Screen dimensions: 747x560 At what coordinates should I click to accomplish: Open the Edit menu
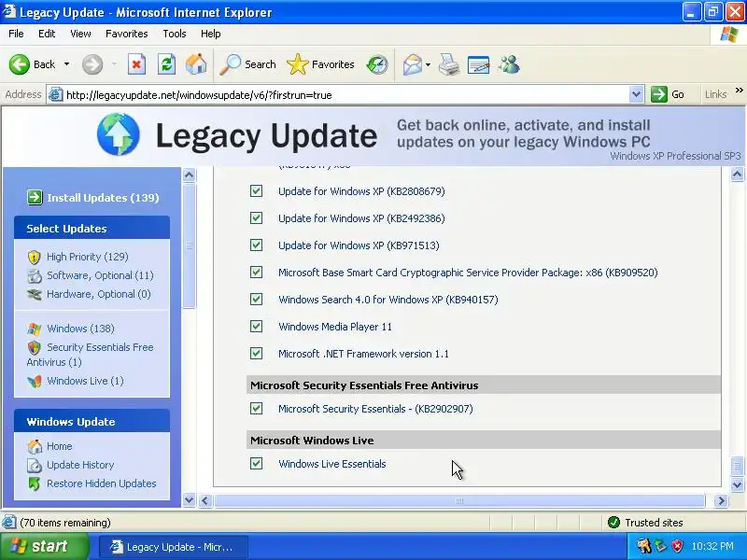[x=47, y=34]
